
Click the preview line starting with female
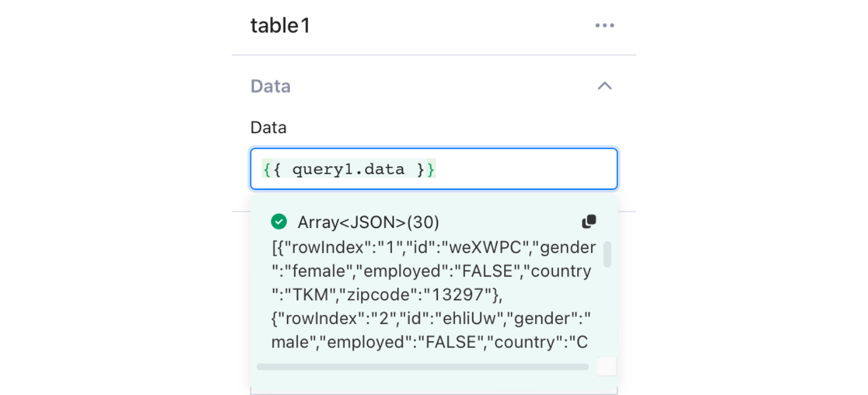(x=431, y=271)
